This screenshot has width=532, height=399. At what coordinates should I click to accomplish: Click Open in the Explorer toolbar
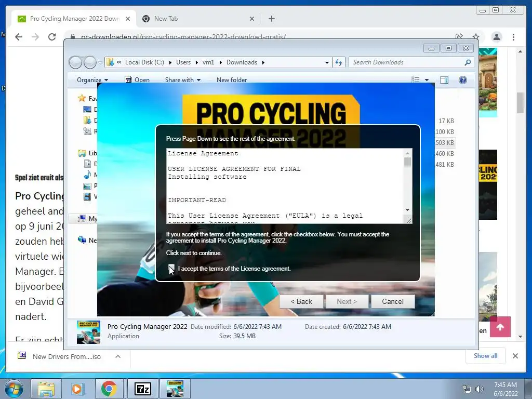[137, 79]
